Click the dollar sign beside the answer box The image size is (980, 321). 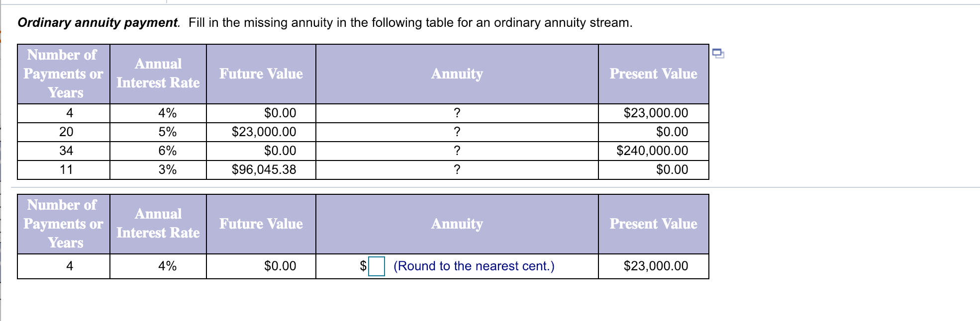coord(362,266)
